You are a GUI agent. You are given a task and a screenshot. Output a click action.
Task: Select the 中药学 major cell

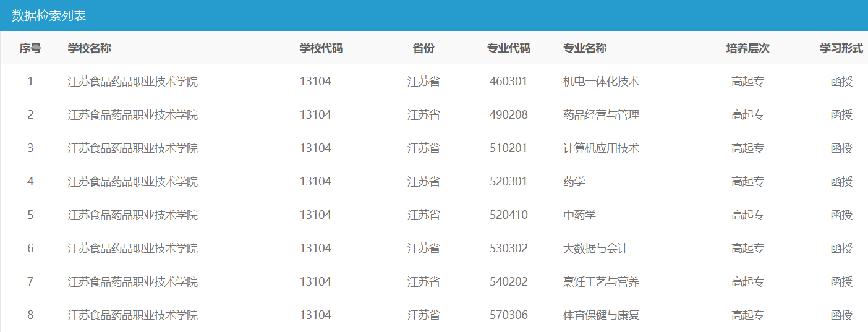click(579, 215)
